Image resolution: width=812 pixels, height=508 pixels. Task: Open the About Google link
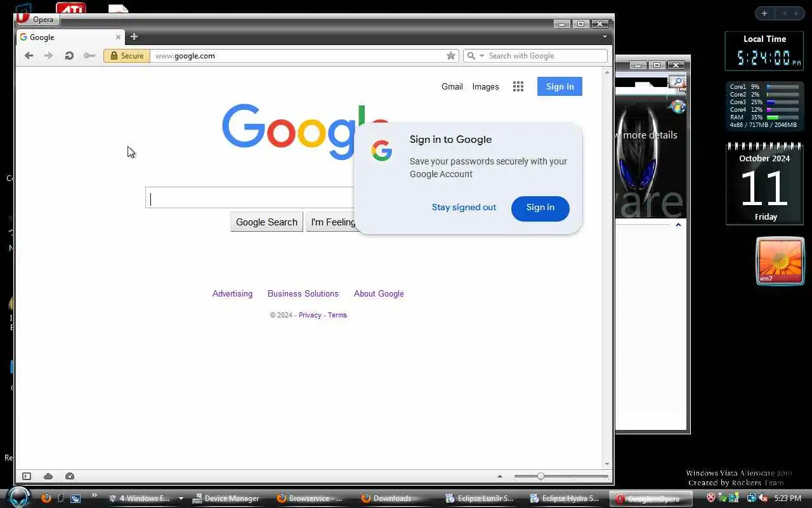[x=379, y=293]
